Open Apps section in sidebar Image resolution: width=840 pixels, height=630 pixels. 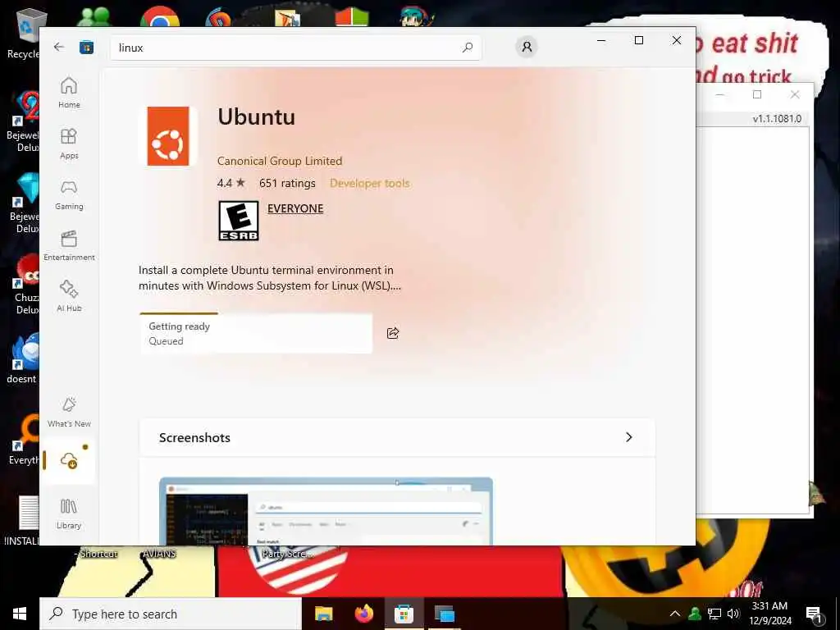point(69,144)
